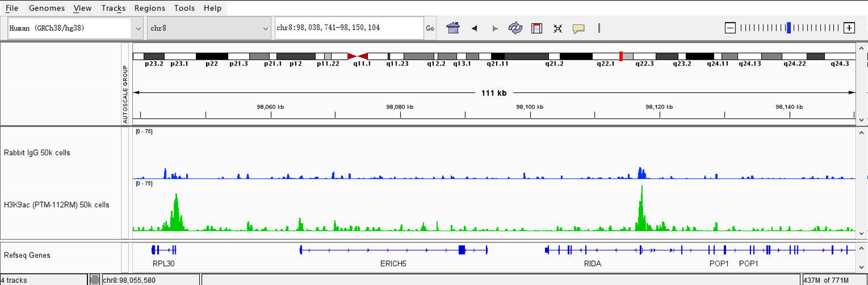Click the red marker on chromosome ideogram
Image resolution: width=868 pixels, height=285 pixels.
point(621,56)
